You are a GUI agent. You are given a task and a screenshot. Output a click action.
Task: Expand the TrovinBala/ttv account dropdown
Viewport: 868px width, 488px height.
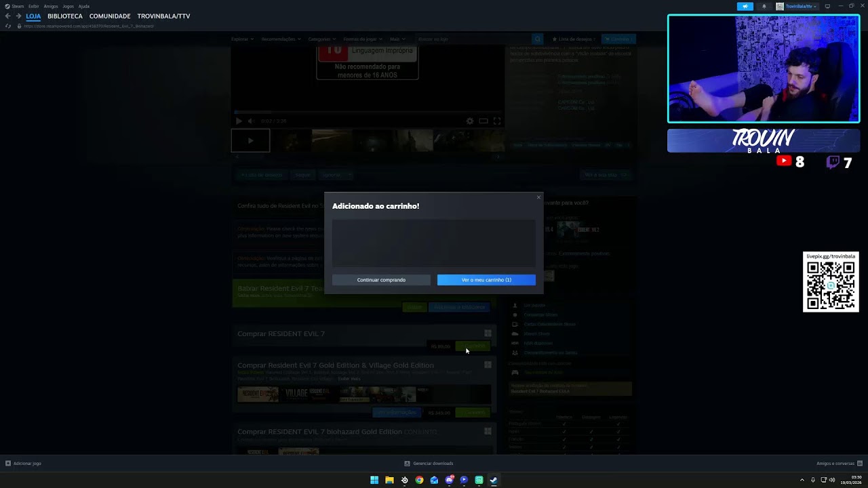pyautogui.click(x=797, y=6)
